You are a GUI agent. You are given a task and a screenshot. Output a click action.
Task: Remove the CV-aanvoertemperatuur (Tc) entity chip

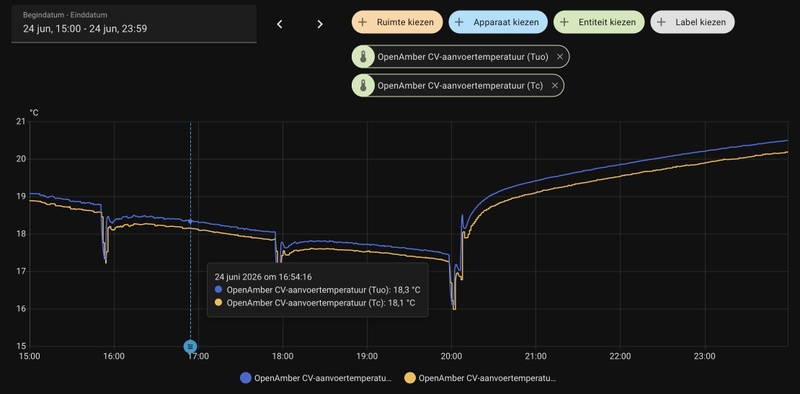[555, 86]
